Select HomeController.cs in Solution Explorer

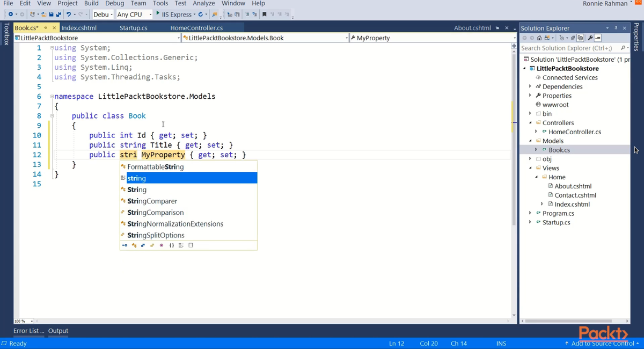point(575,132)
